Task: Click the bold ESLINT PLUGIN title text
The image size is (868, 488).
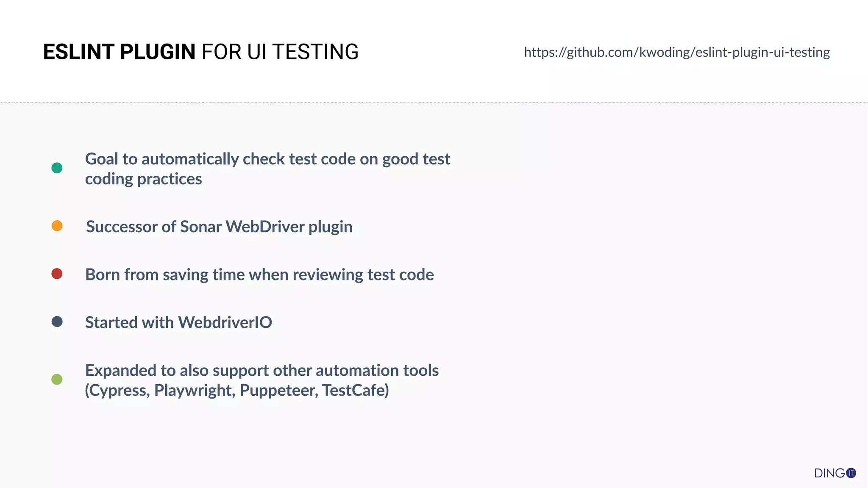Action: pyautogui.click(x=119, y=52)
